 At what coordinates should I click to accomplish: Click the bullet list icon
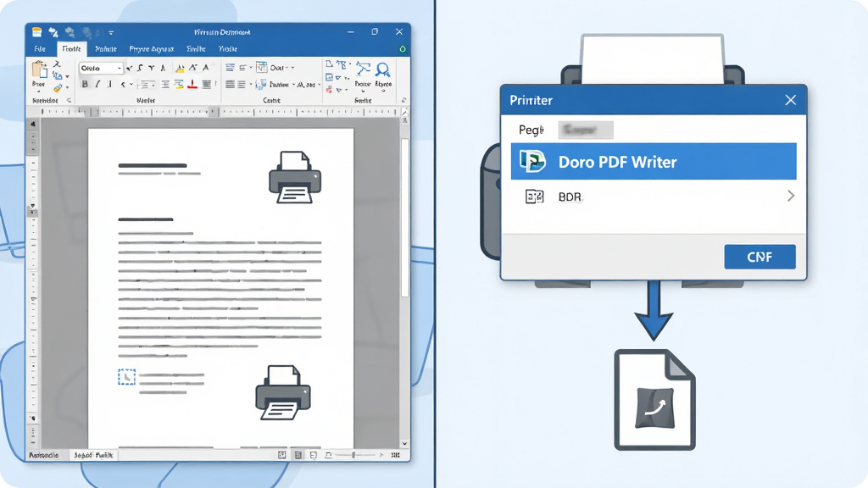coord(230,68)
